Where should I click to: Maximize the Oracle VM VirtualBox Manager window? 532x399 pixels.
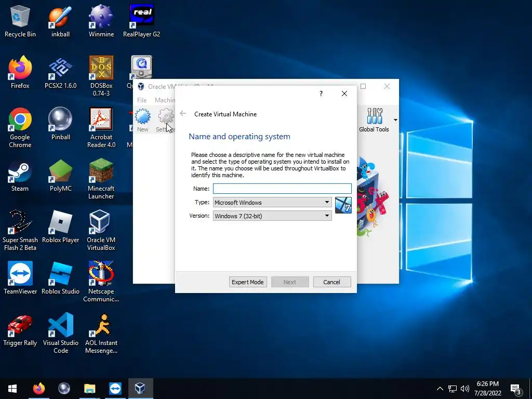click(363, 87)
